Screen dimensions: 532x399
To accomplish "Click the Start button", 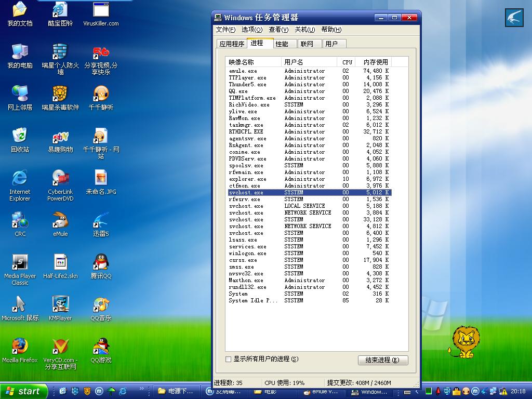I will [24, 391].
